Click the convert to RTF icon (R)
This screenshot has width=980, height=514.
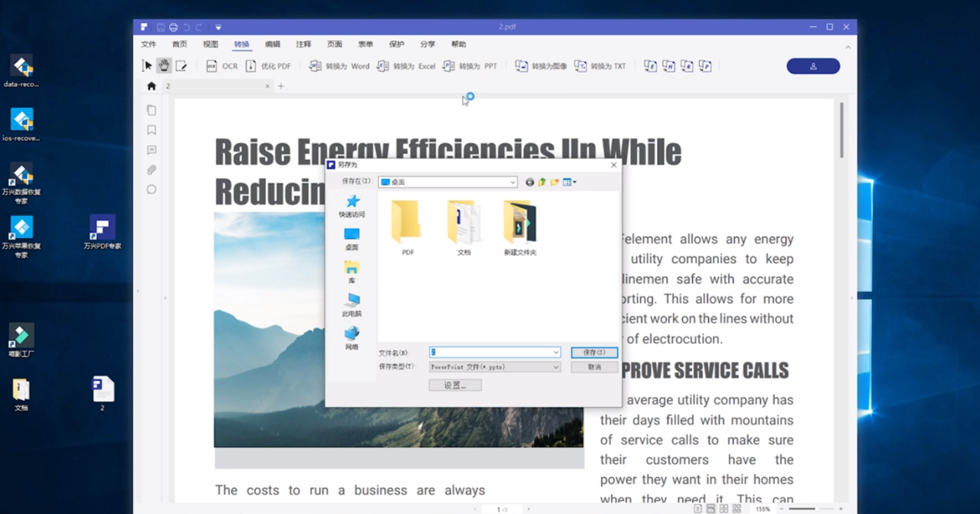(687, 66)
